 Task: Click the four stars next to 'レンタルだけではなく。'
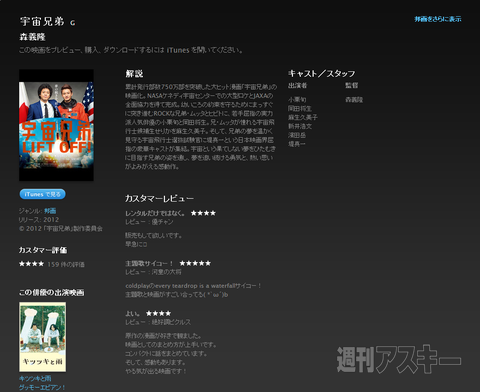[x=203, y=213]
